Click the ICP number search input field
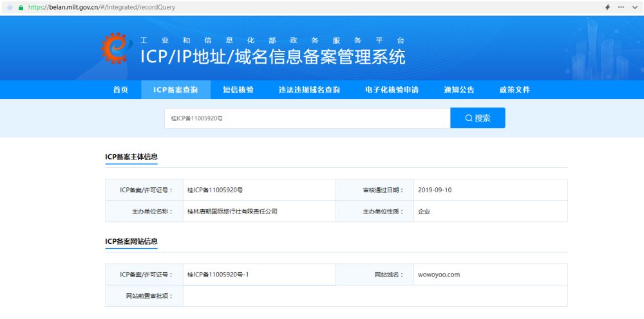Viewport: 644px width, 319px height. pos(307,118)
